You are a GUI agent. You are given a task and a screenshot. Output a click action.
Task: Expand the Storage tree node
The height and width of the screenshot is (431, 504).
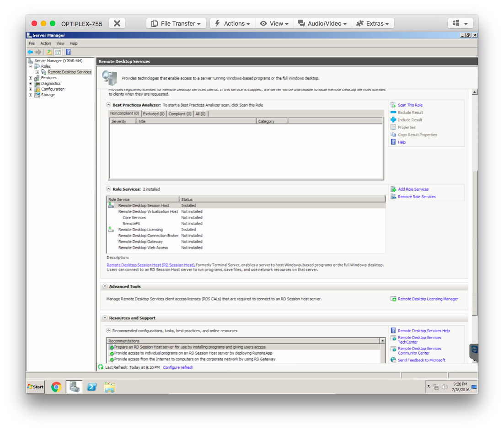[x=31, y=95]
